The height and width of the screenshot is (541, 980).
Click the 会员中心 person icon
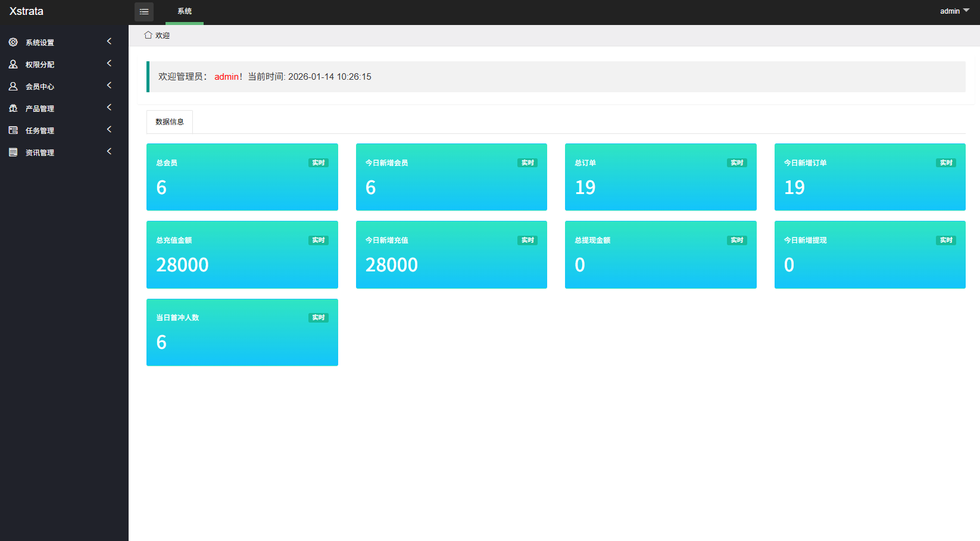[x=13, y=86]
